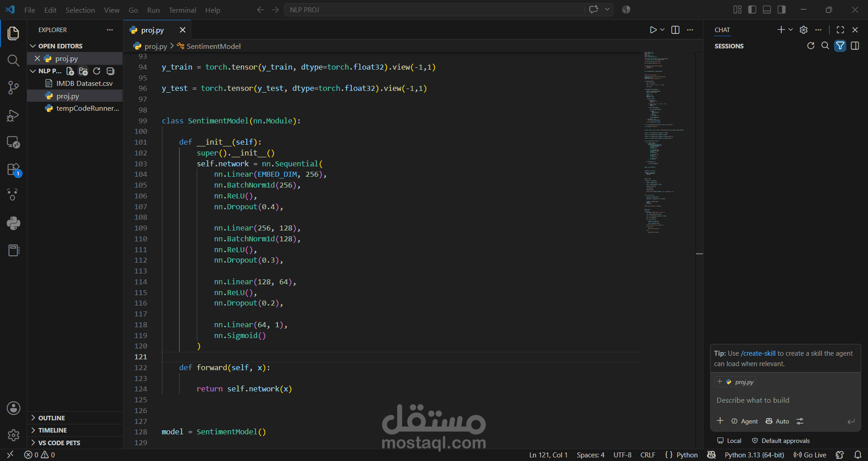The image size is (868, 461).
Task: Maximize the chat panel
Action: pyautogui.click(x=840, y=30)
